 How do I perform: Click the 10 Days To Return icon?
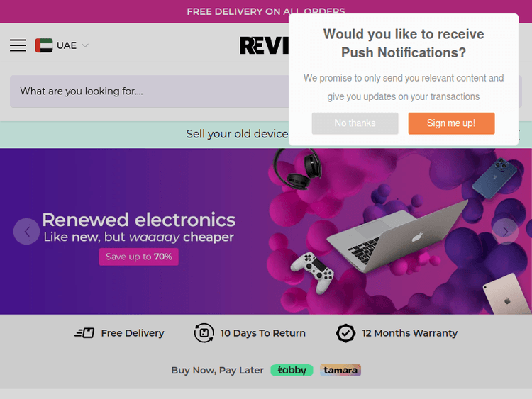(x=204, y=333)
